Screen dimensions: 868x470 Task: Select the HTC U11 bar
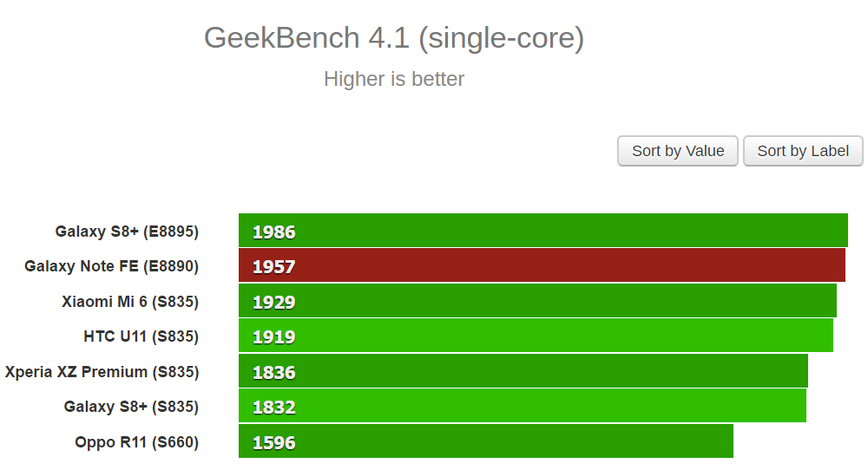[x=536, y=336]
